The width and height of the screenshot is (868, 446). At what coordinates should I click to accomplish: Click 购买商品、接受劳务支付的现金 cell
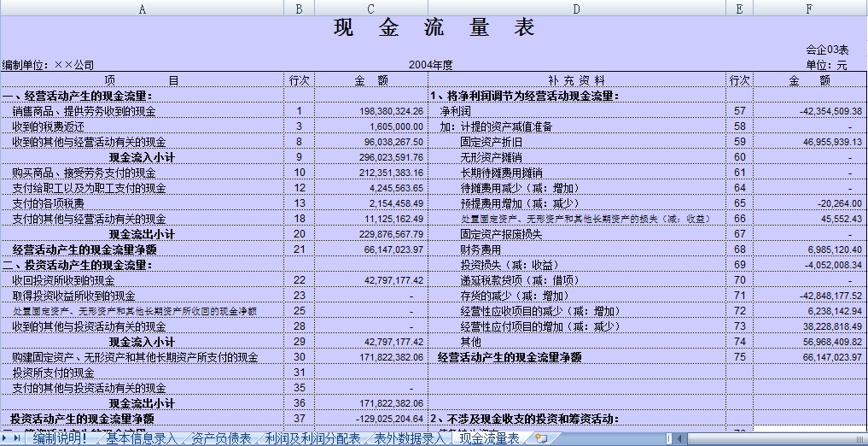pyautogui.click(x=143, y=173)
